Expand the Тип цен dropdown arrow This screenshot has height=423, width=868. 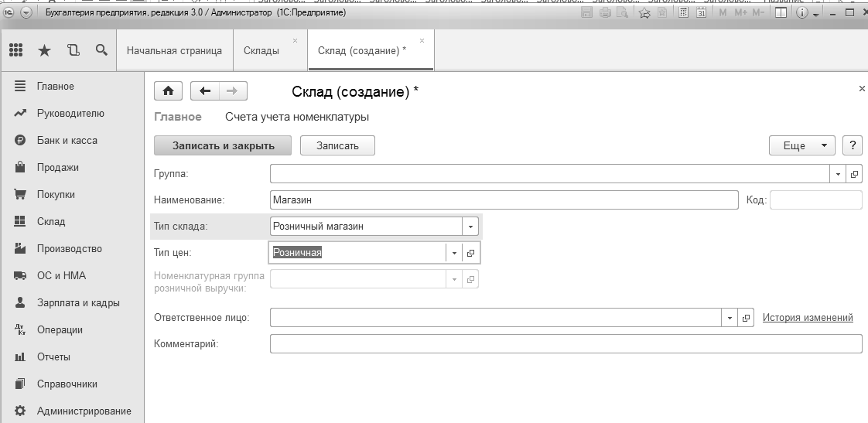point(454,253)
